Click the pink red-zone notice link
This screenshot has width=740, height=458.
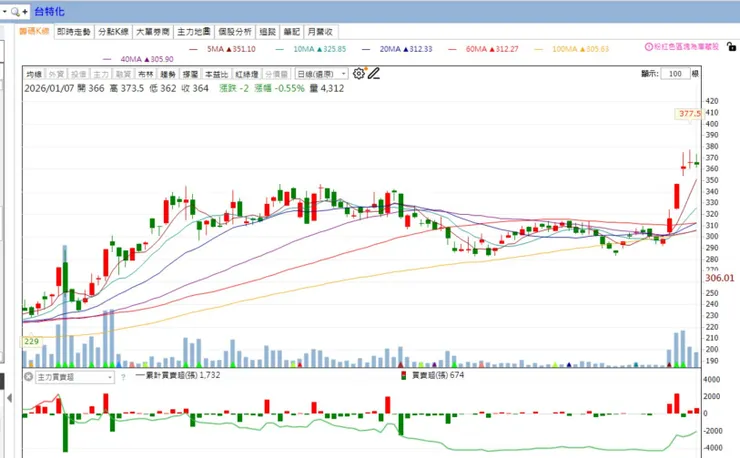(x=686, y=47)
